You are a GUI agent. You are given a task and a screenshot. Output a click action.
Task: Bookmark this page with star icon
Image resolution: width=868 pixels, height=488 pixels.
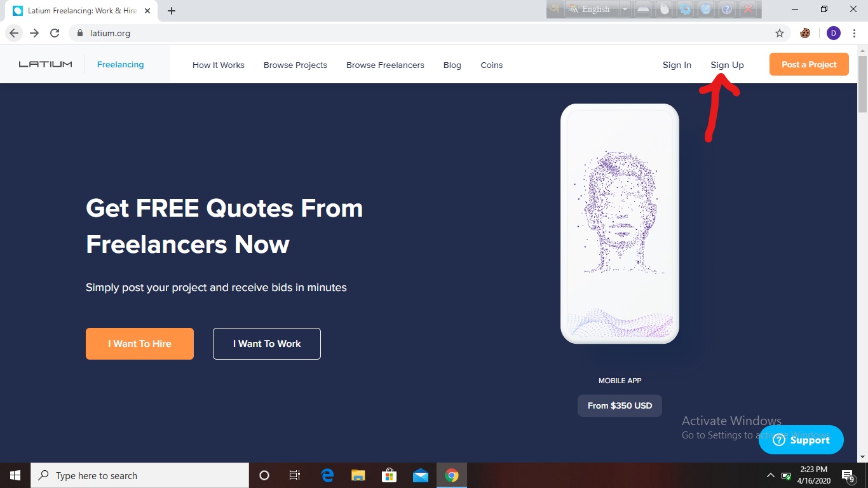click(780, 33)
